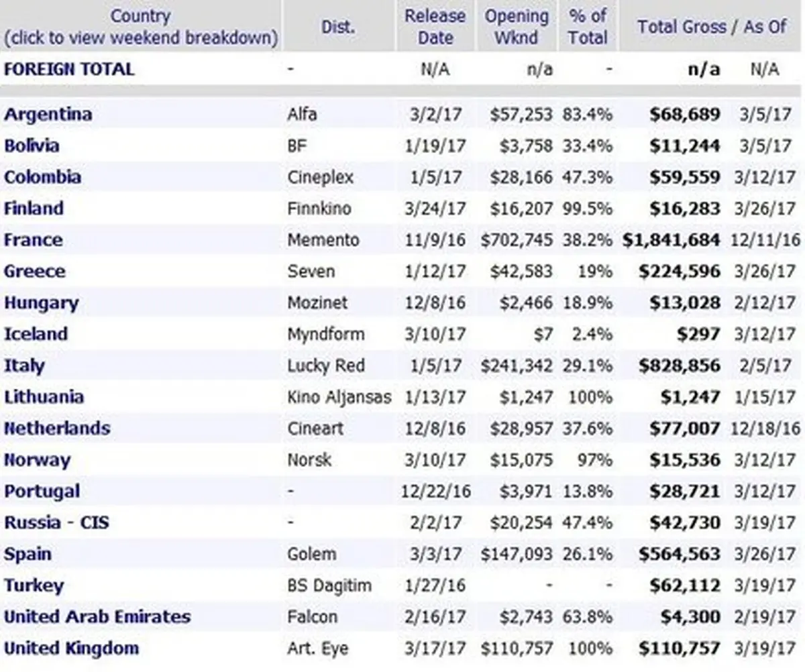Click the Greece country link

pos(34,272)
